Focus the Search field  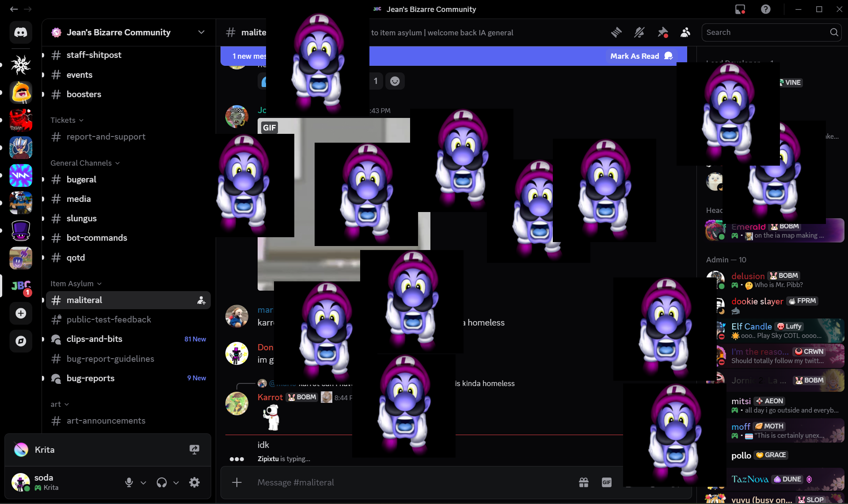point(772,32)
